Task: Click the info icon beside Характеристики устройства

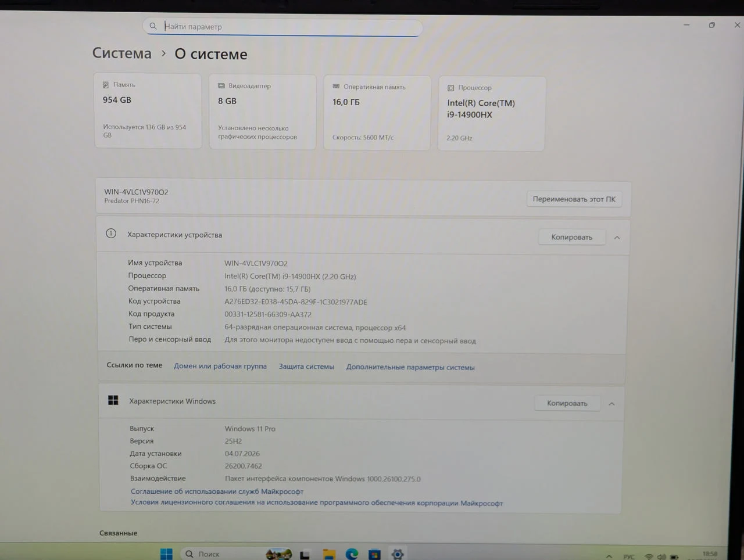Action: pyautogui.click(x=111, y=234)
